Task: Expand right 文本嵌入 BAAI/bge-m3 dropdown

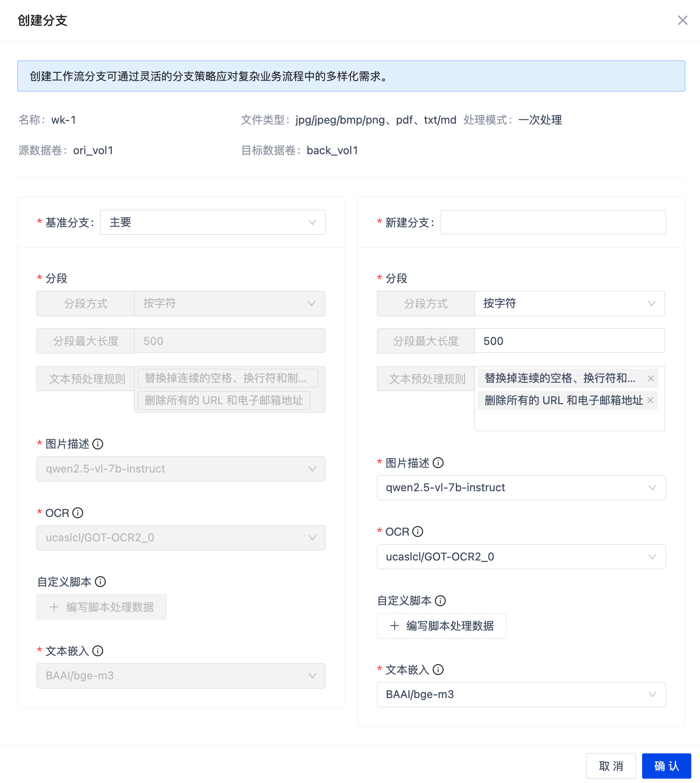Action: [521, 695]
